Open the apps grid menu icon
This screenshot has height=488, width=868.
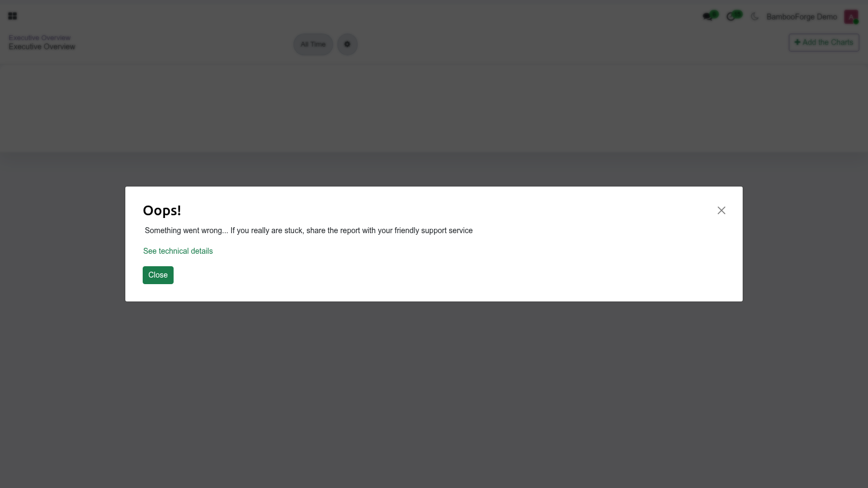(x=12, y=16)
